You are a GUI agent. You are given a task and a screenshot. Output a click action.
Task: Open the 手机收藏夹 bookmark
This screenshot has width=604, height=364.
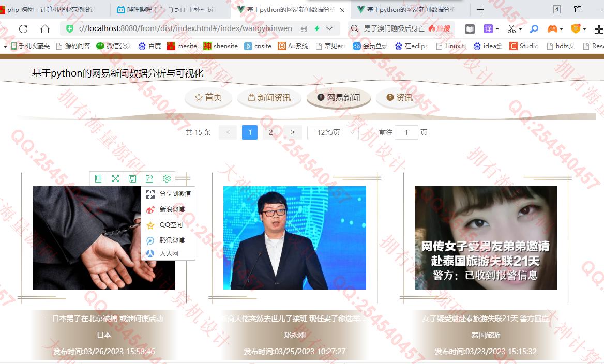coord(31,46)
